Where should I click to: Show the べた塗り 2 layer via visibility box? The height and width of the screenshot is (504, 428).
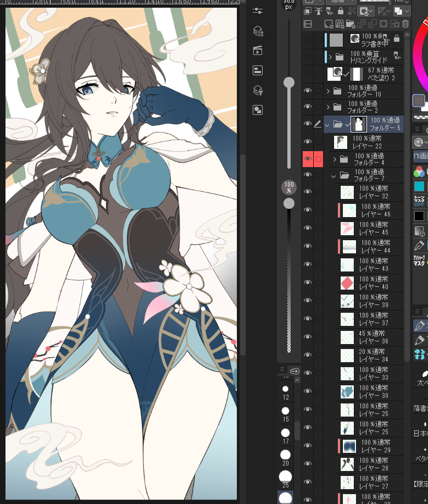coord(308,74)
